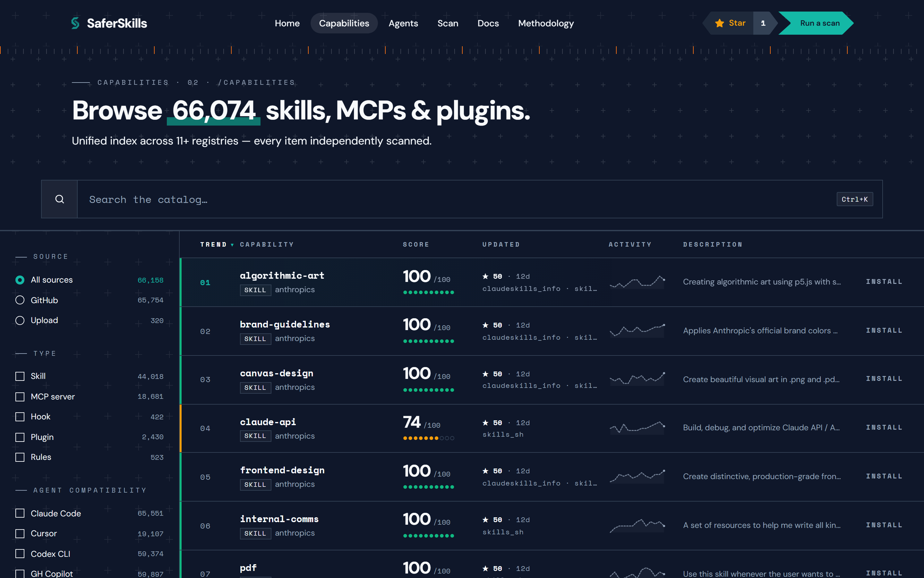Click the orange star icon in Star button

click(719, 23)
